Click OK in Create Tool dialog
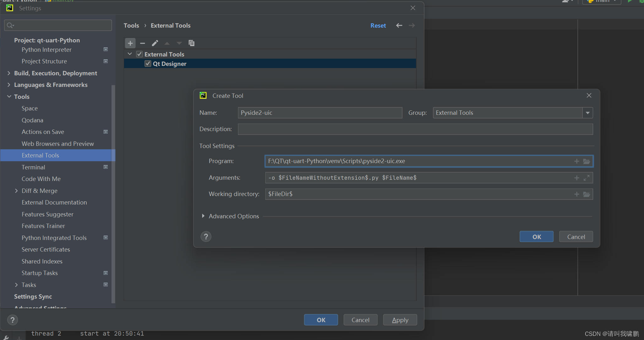The image size is (644, 340). (x=536, y=237)
